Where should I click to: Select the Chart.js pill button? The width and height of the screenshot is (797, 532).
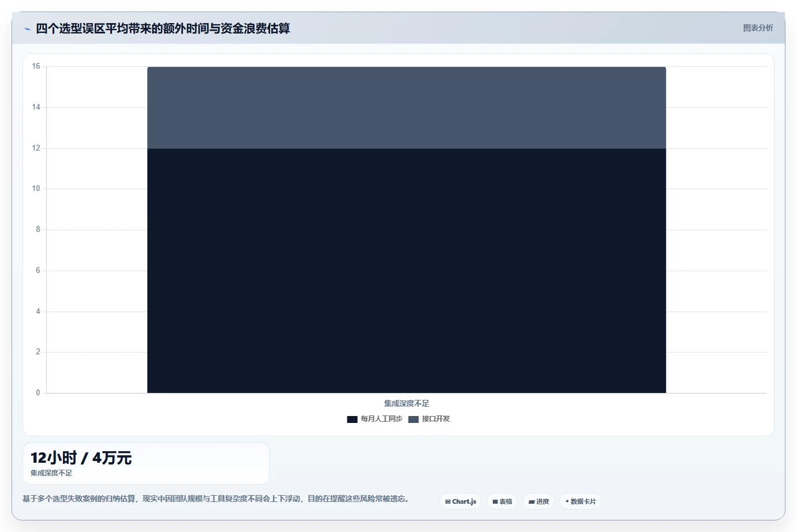(x=461, y=501)
